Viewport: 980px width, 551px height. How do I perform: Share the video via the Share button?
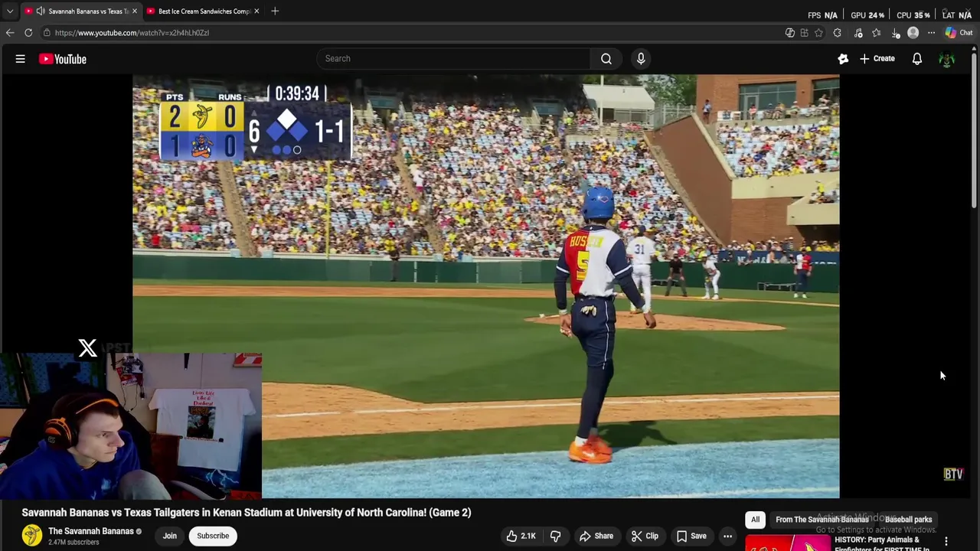pos(596,536)
